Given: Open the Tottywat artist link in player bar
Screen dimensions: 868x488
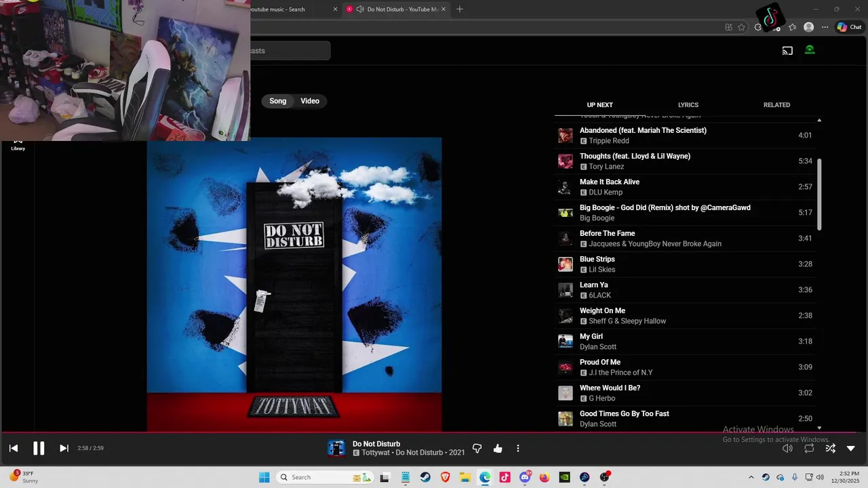Looking at the screenshot, I should 377,453.
